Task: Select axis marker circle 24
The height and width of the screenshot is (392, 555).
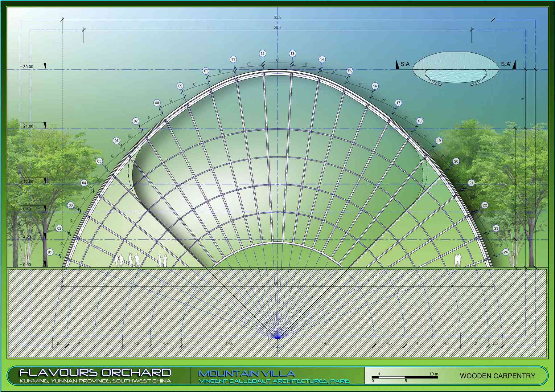Action: pyautogui.click(x=505, y=252)
